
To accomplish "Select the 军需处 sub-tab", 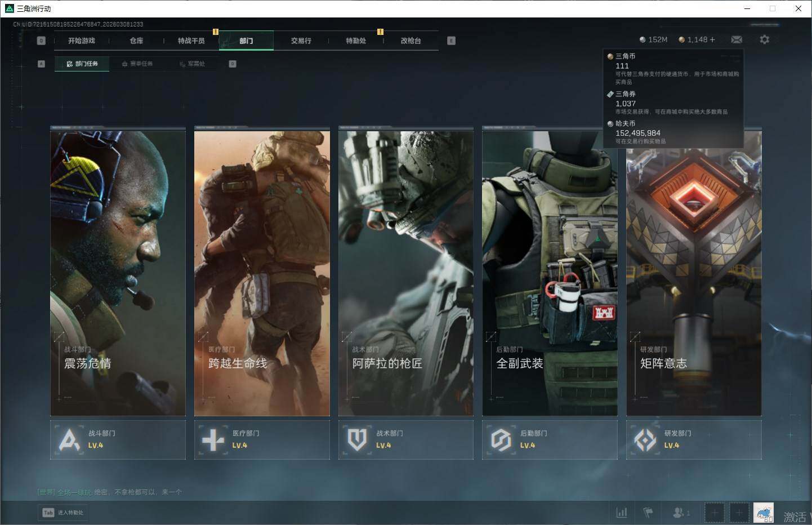I will click(193, 64).
